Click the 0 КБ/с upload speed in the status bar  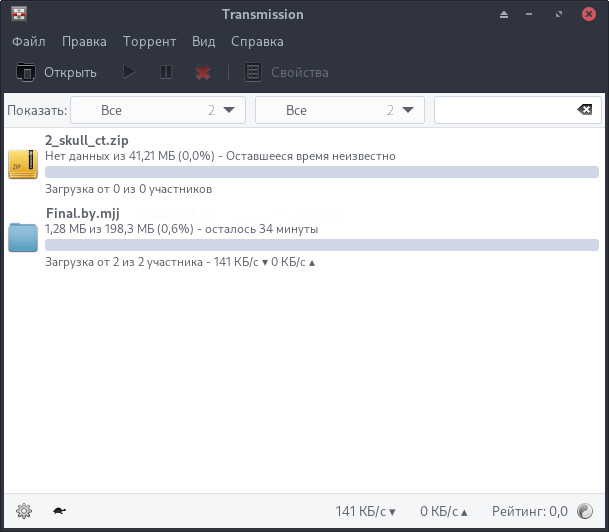pyautogui.click(x=444, y=511)
